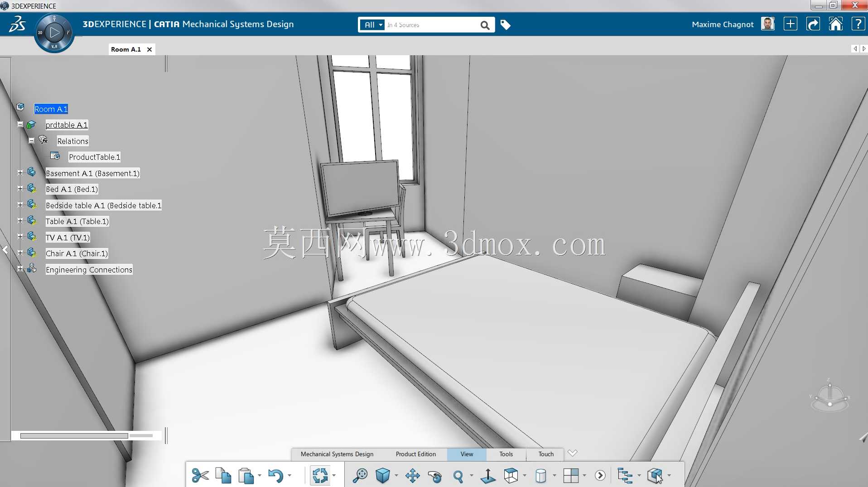
Task: Switch to the Touch tab
Action: (x=546, y=454)
